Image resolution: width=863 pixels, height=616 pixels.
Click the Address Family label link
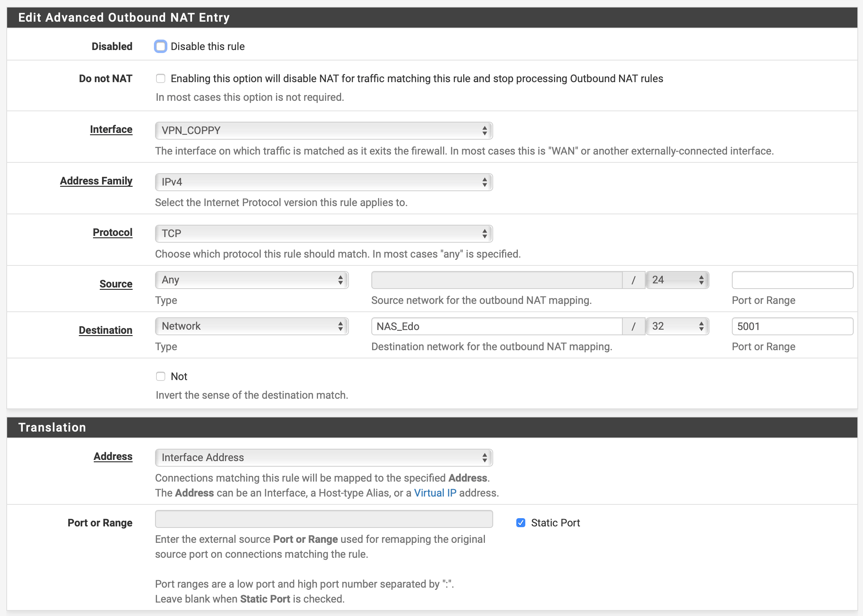click(x=96, y=181)
